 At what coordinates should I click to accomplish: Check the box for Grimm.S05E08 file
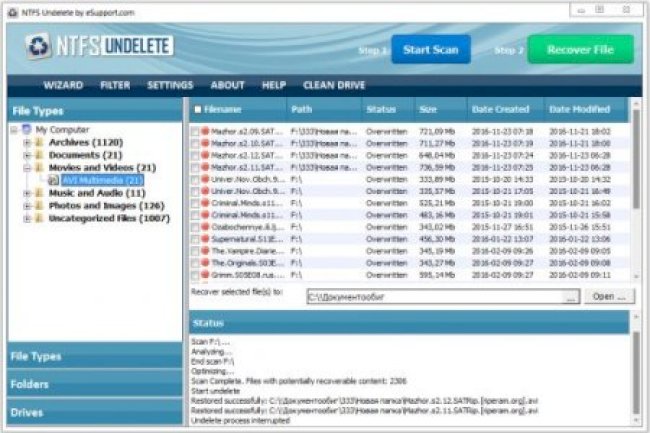(x=195, y=276)
